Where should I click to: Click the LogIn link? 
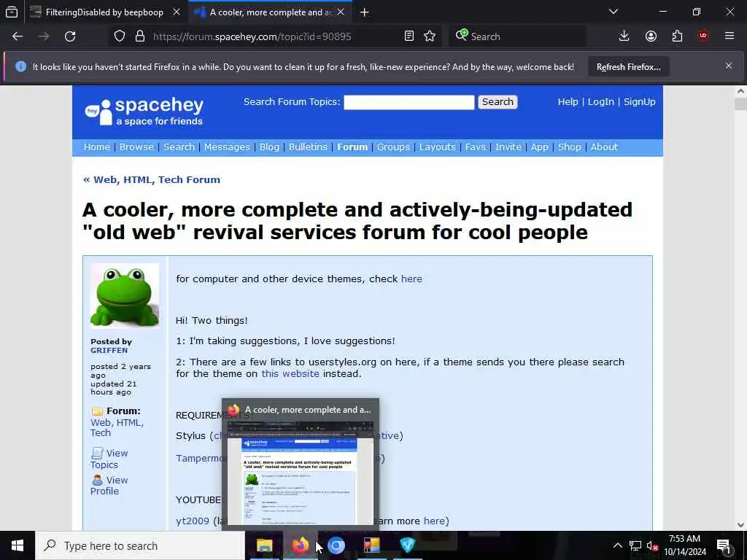pos(601,102)
